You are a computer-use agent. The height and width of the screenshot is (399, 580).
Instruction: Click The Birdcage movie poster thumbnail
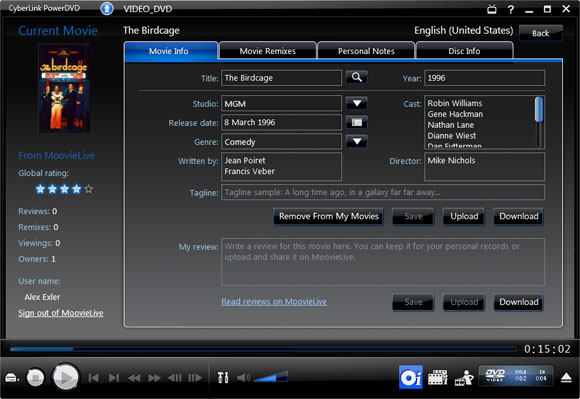pyautogui.click(x=65, y=88)
